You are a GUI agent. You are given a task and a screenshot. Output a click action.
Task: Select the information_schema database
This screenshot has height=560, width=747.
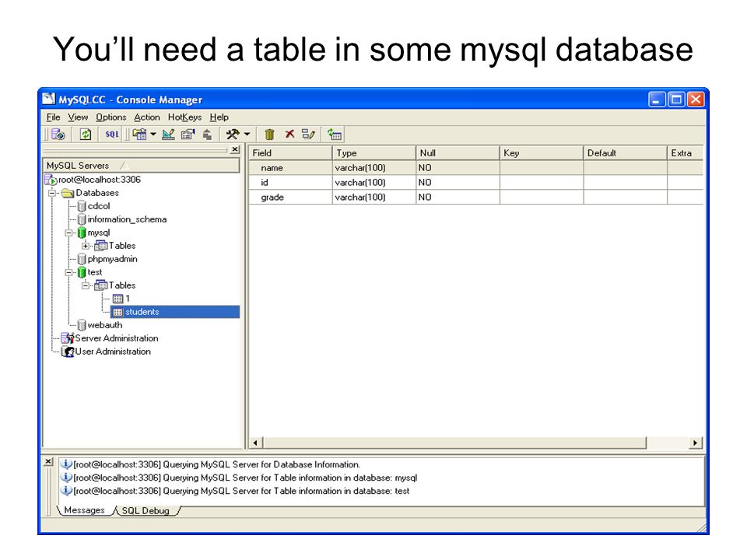pyautogui.click(x=127, y=219)
